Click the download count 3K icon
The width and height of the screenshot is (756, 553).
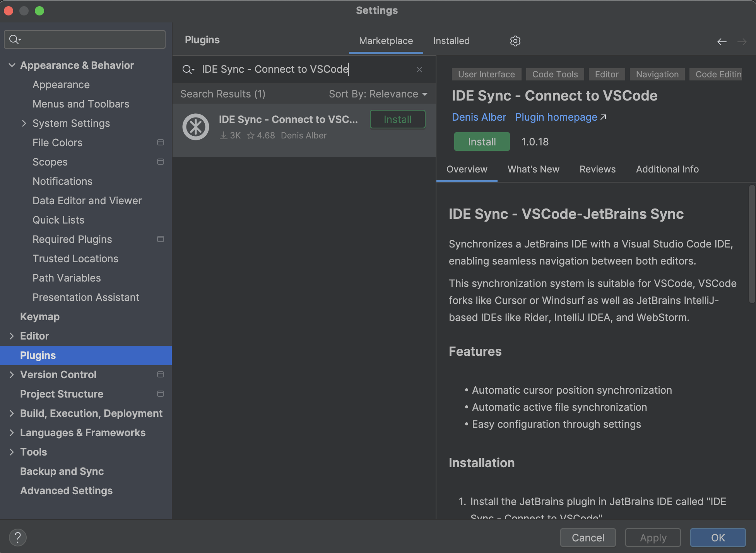223,136
